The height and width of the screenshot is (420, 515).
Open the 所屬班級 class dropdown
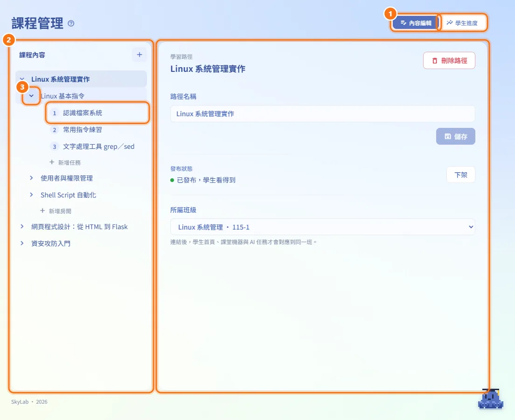(x=322, y=227)
